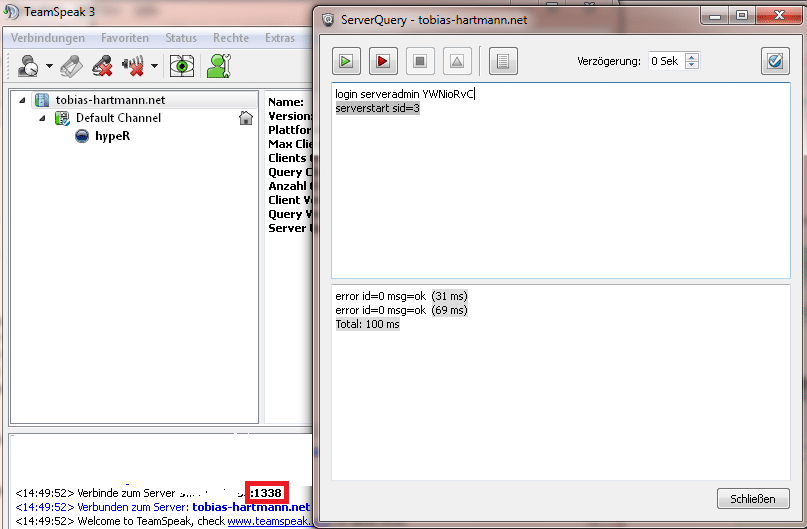
Task: Click the 'login serveradmin' script line
Action: (404, 94)
